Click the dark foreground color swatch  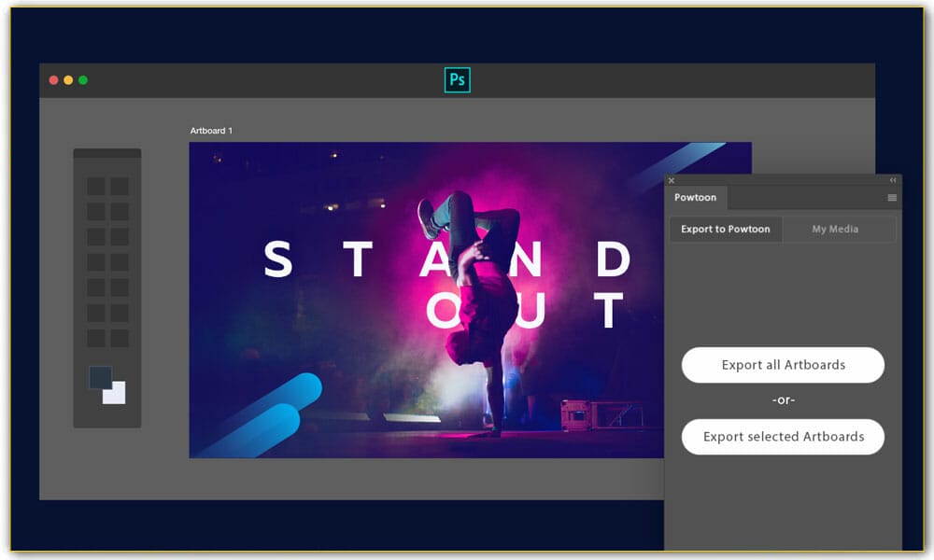tap(97, 375)
